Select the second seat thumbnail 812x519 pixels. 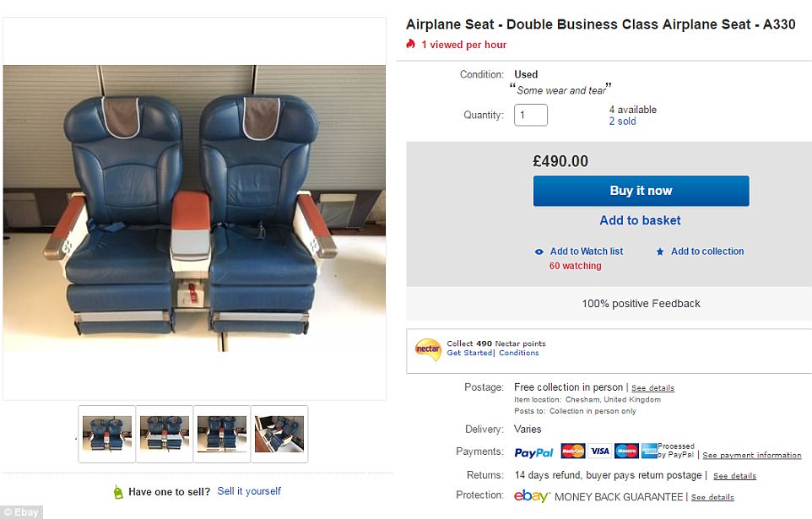click(x=165, y=434)
